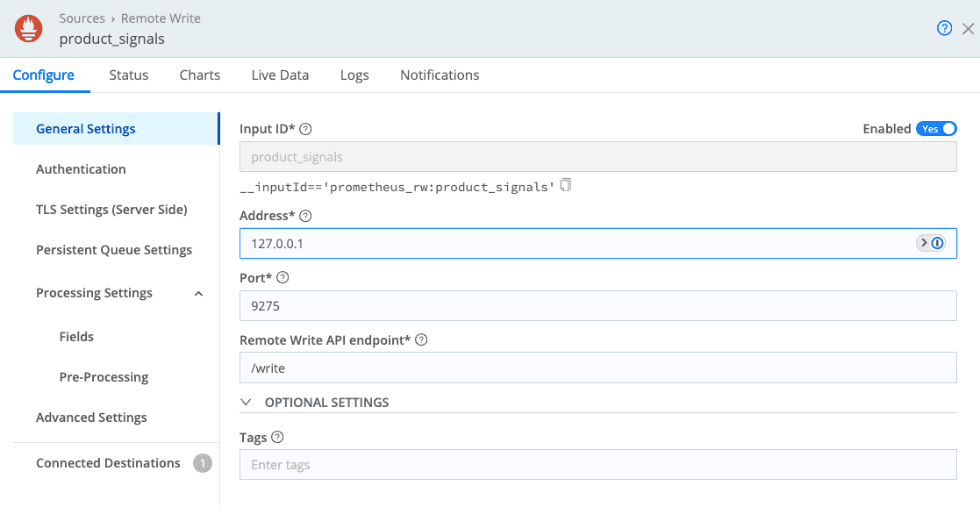Click the Sources breadcrumb link

coord(82,18)
